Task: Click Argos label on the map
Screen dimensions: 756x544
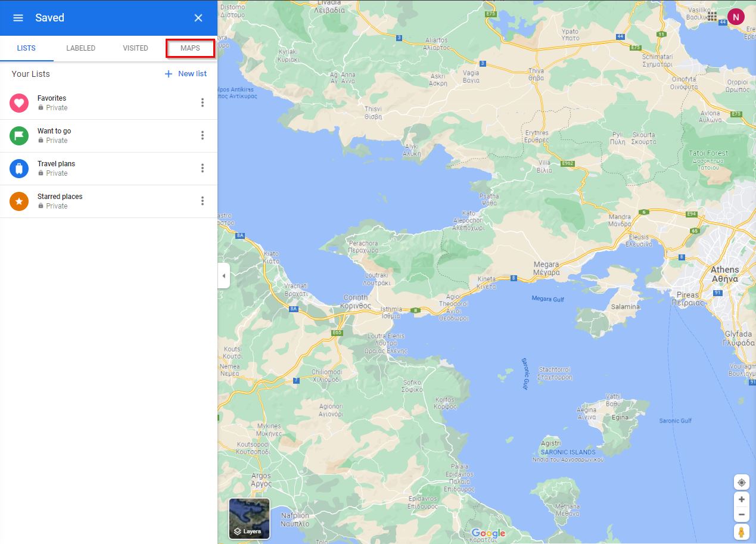Action: 261,480
